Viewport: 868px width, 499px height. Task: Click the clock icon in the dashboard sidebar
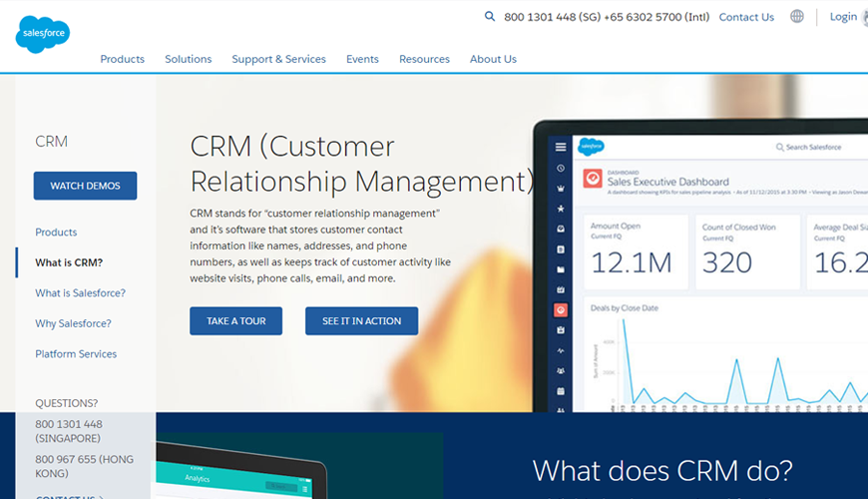click(x=561, y=169)
